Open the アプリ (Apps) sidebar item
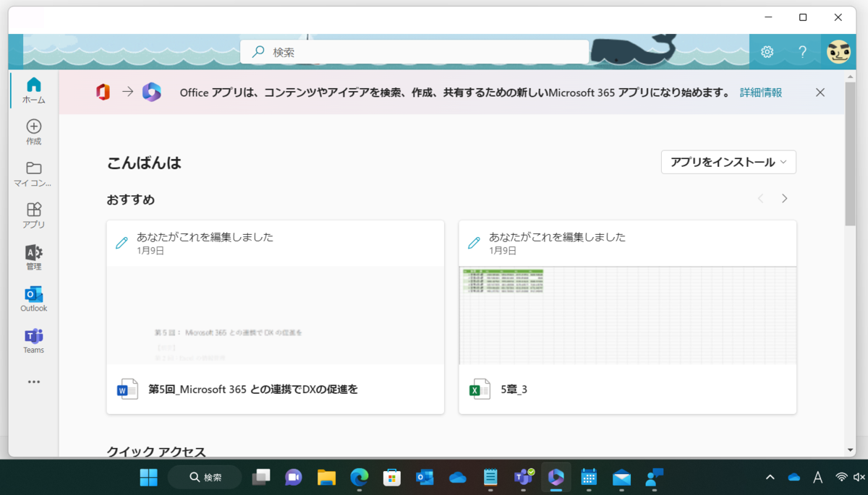 pos(33,215)
